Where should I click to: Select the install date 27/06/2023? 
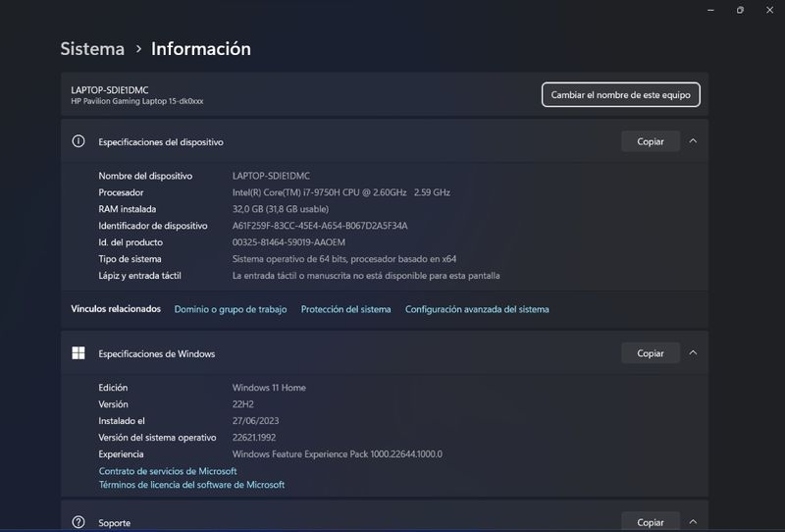255,421
